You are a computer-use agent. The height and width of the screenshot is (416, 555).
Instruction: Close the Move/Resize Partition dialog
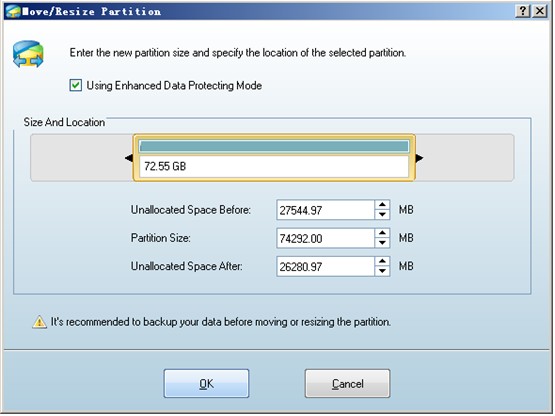(540, 11)
